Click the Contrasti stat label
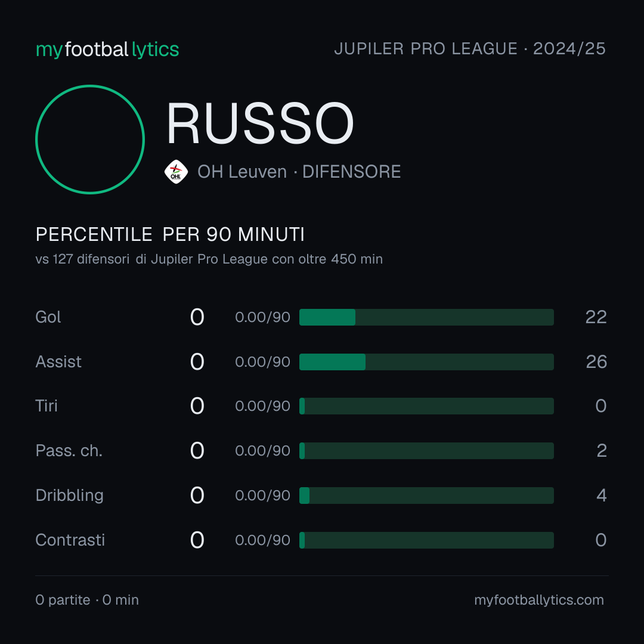The image size is (644, 644). 70,540
